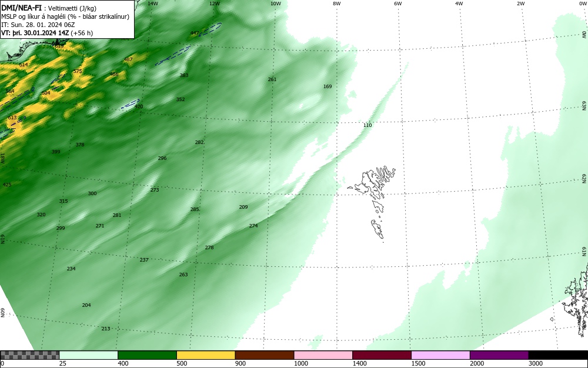Click the checkered 0–25 legend swatch

(29, 355)
